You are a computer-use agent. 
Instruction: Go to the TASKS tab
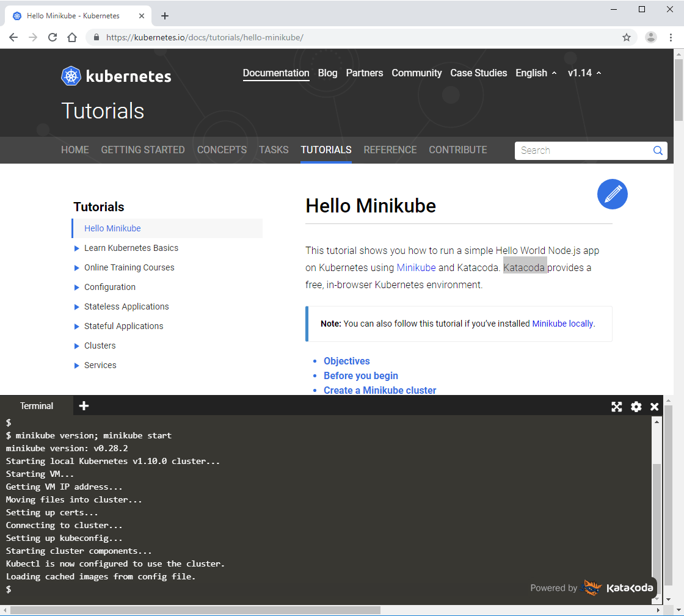[274, 150]
